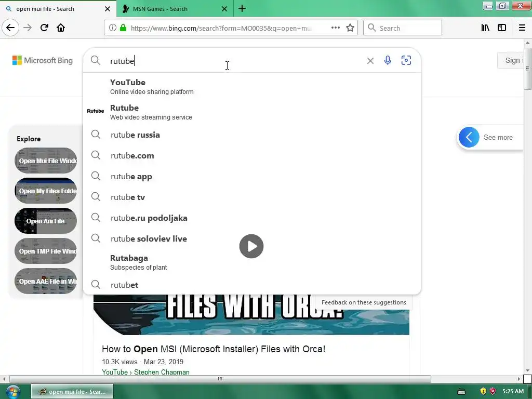Viewport: 532px width, 399px height.
Task: Click the horizontal scrollbar thumb
Action: click(x=220, y=379)
